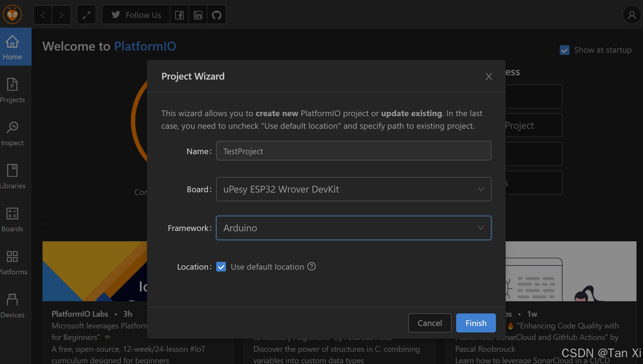Go back with the left arrow button
The height and width of the screenshot is (364, 643).
(43, 15)
